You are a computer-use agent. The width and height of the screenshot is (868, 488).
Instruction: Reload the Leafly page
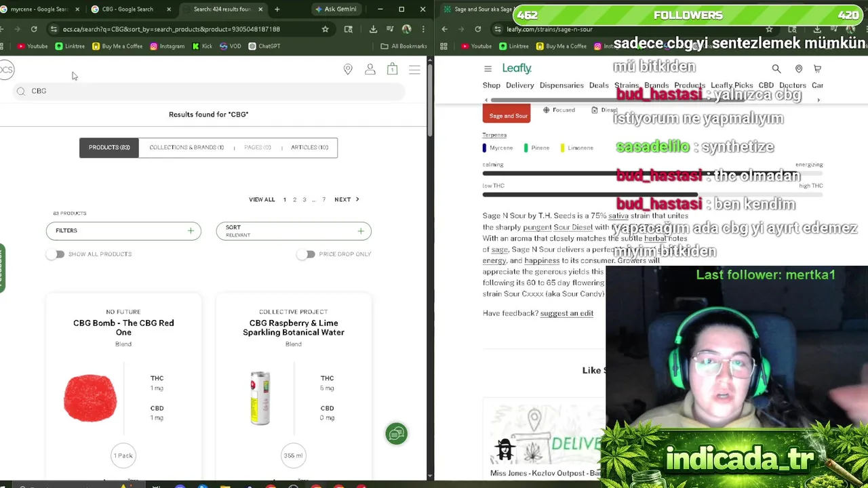(478, 29)
